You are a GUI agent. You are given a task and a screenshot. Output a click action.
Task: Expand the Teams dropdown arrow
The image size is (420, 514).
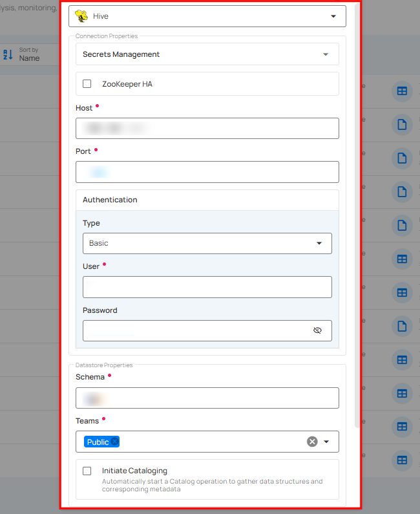click(x=327, y=442)
